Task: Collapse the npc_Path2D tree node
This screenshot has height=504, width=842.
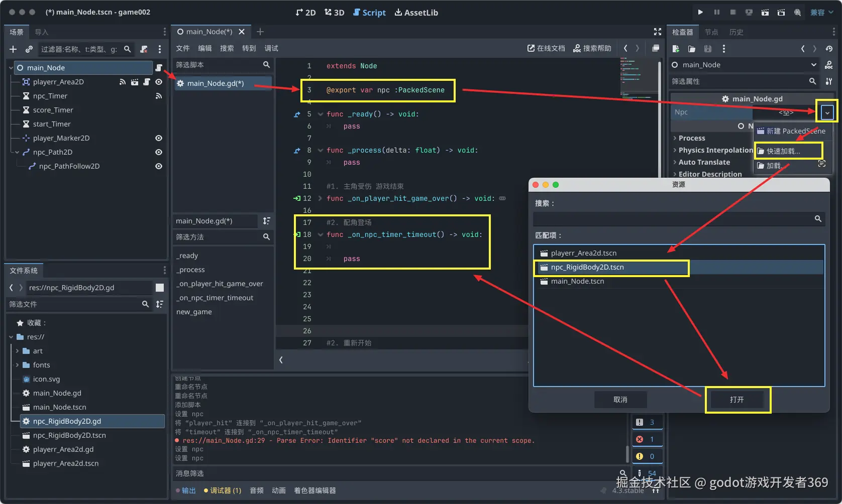Action: [17, 152]
